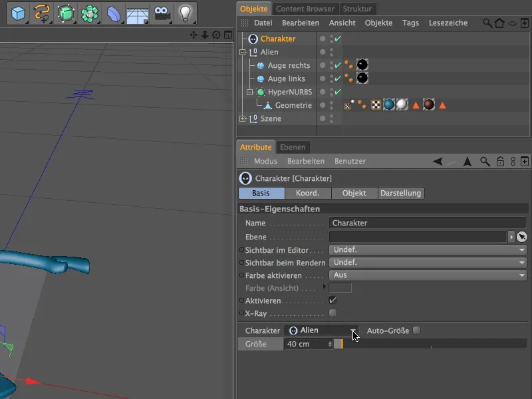This screenshot has width=532, height=399.
Task: Toggle the green checkmark of Charakter object
Action: pos(338,39)
